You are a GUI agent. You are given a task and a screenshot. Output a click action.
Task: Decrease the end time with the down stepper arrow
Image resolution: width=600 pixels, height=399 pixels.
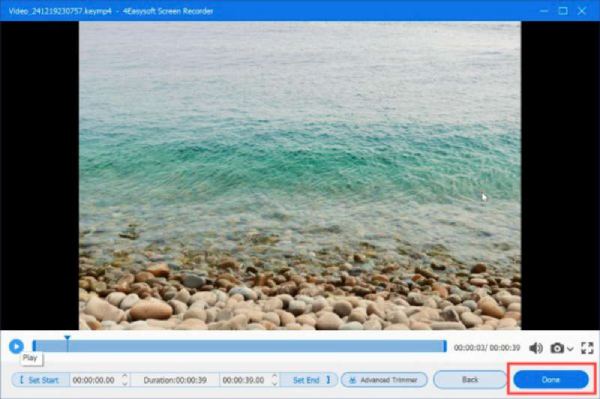(x=274, y=383)
